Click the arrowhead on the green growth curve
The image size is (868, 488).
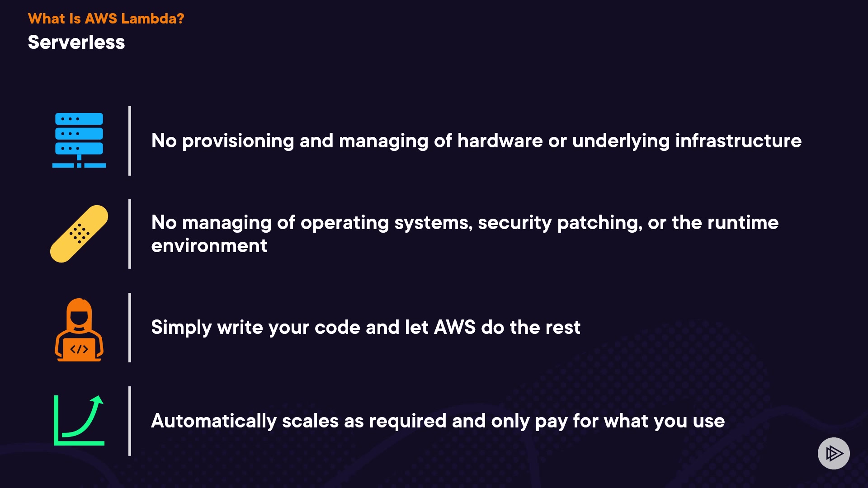[x=98, y=400]
